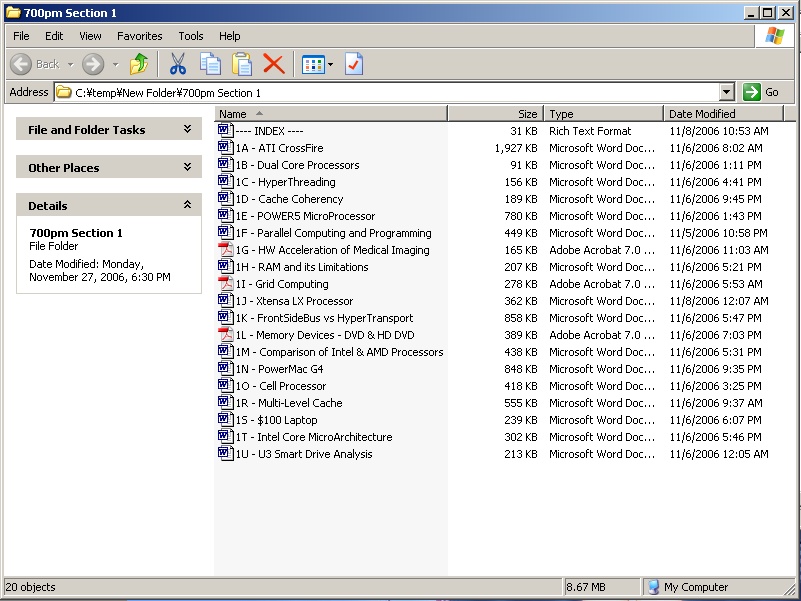Click the Folder Options checkmark icon
Image resolution: width=801 pixels, height=601 pixels.
click(x=354, y=64)
